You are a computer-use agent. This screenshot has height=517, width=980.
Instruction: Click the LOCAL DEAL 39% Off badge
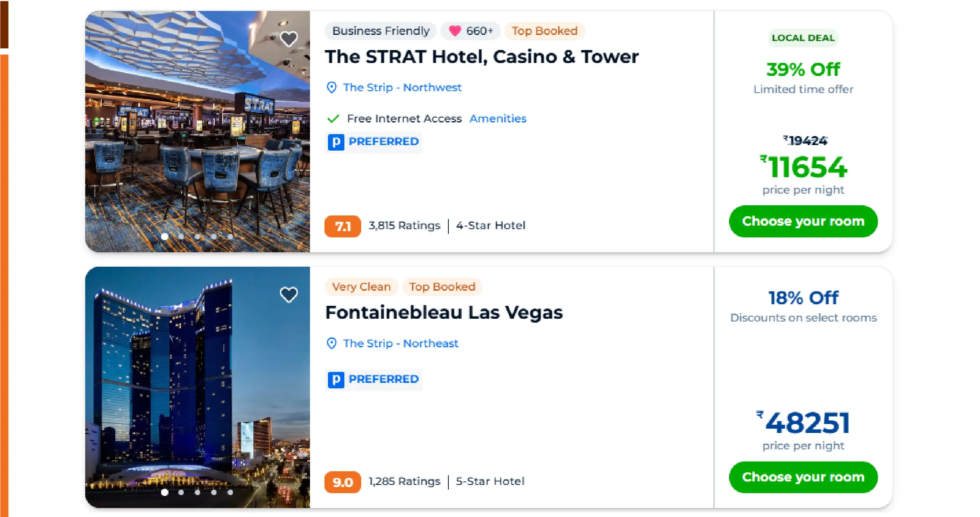point(803,38)
